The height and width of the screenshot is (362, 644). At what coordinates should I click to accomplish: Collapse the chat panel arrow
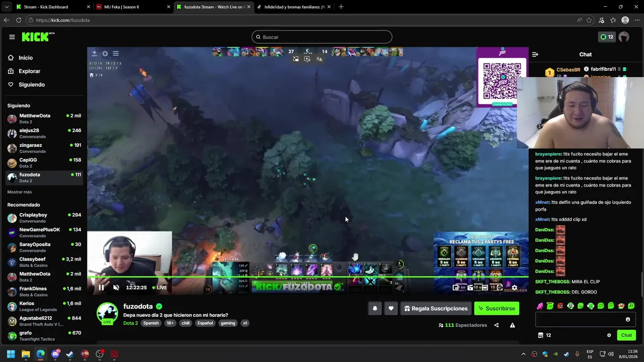[535, 54]
